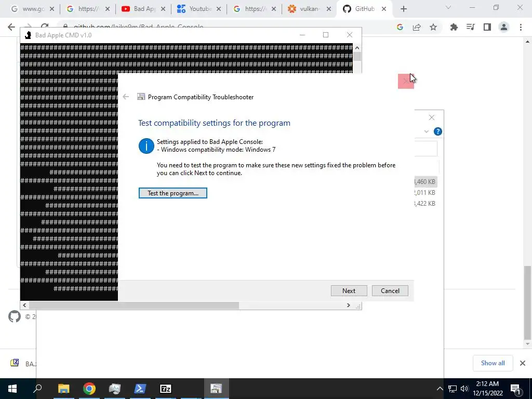Open Windows taskbar search

[37, 389]
